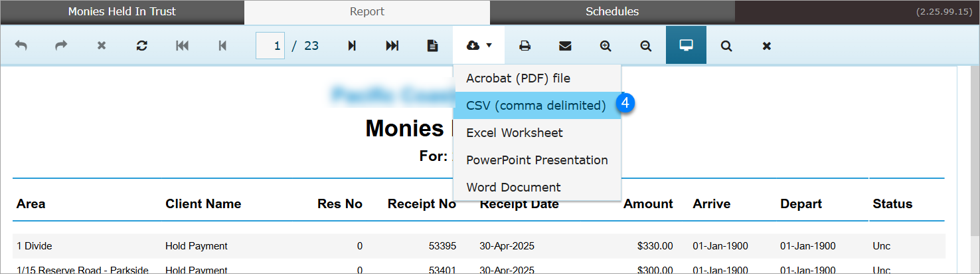The width and height of the screenshot is (980, 274).
Task: Go to the next report page
Action: coord(352,46)
